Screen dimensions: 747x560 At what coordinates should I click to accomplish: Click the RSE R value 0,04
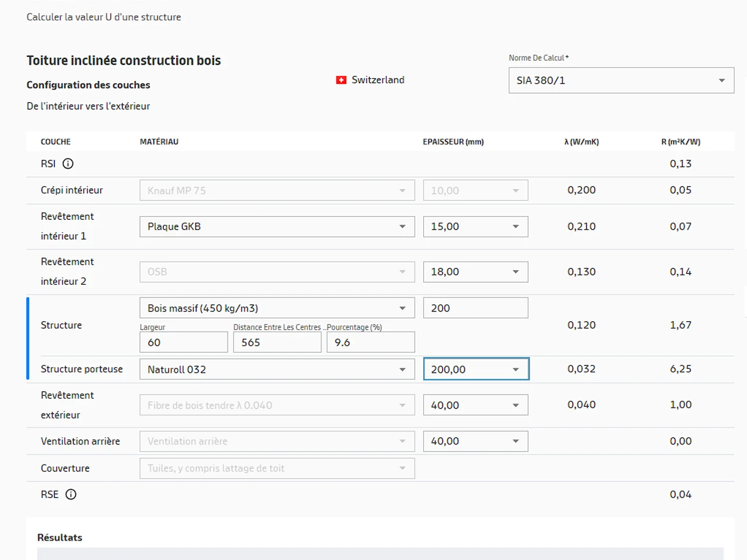(x=681, y=494)
